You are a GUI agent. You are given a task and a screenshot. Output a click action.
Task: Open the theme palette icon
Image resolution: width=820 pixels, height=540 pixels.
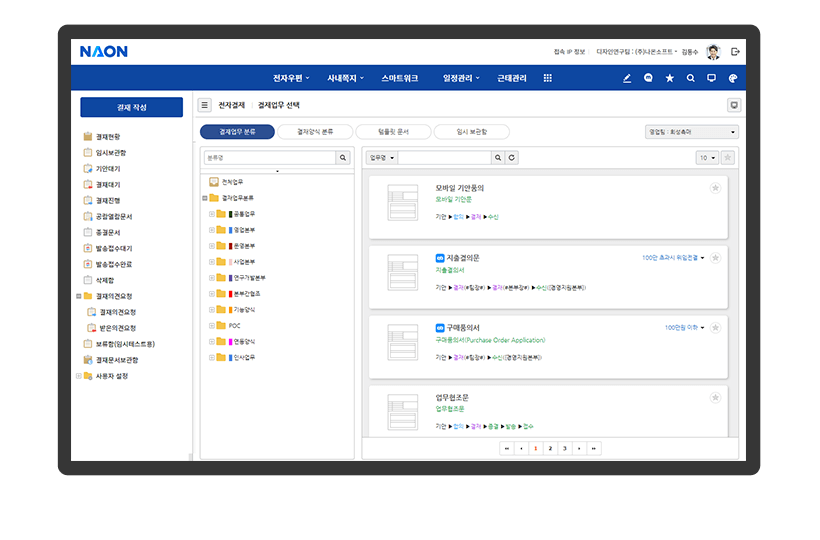733,78
